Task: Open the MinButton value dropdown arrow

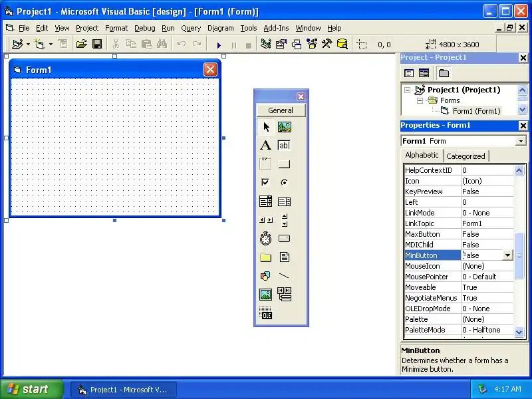Action: pos(507,255)
